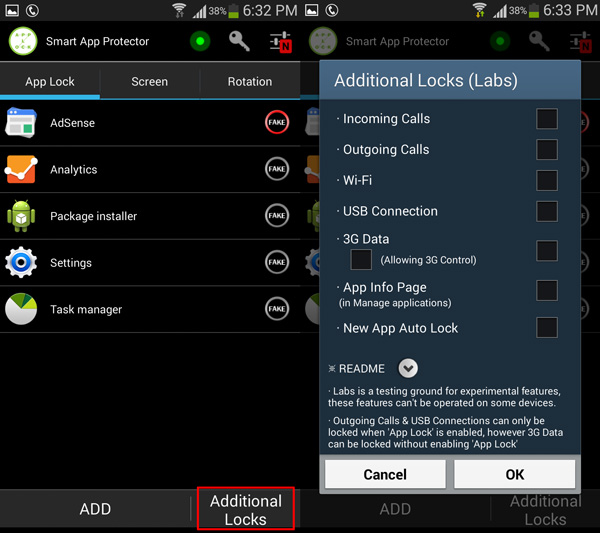Tap the Smart App Protector logo icon

pos(23,41)
